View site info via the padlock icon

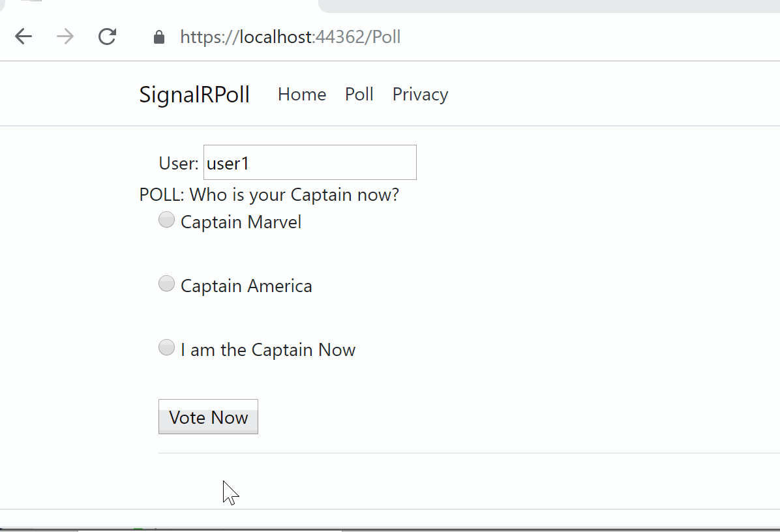click(158, 37)
